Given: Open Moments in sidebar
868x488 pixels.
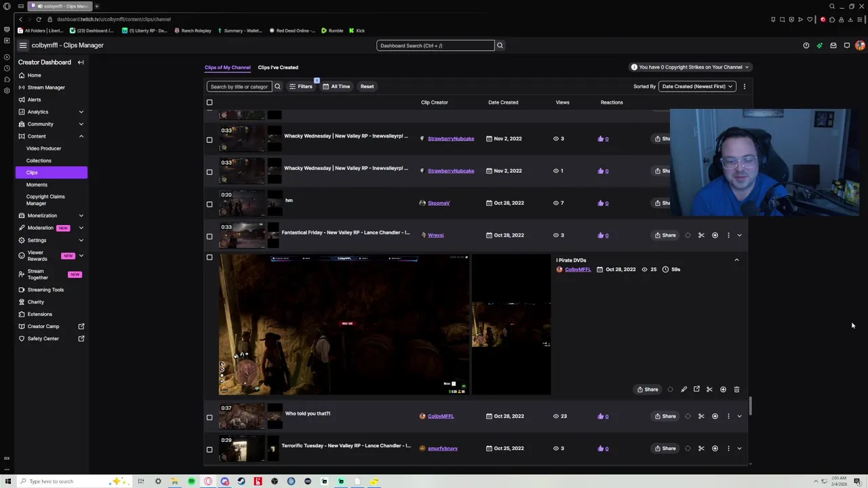Looking at the screenshot, I should tap(37, 185).
